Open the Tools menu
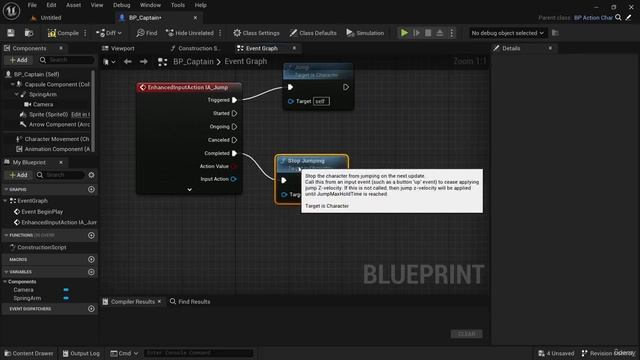 click(x=178, y=5)
